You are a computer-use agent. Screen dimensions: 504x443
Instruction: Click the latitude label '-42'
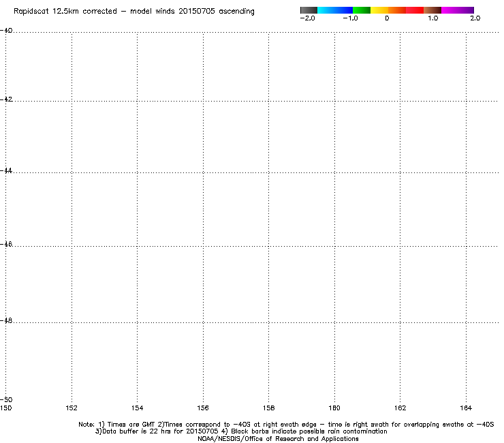tap(6, 99)
